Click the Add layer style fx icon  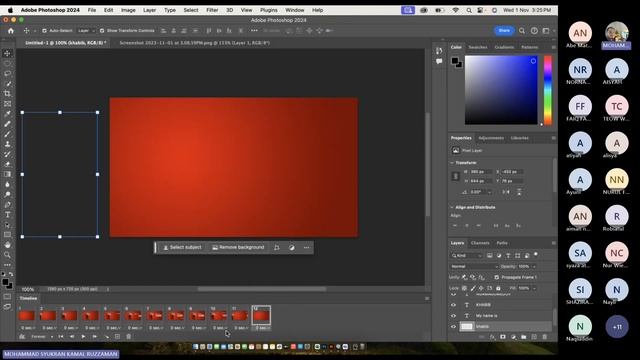point(492,337)
